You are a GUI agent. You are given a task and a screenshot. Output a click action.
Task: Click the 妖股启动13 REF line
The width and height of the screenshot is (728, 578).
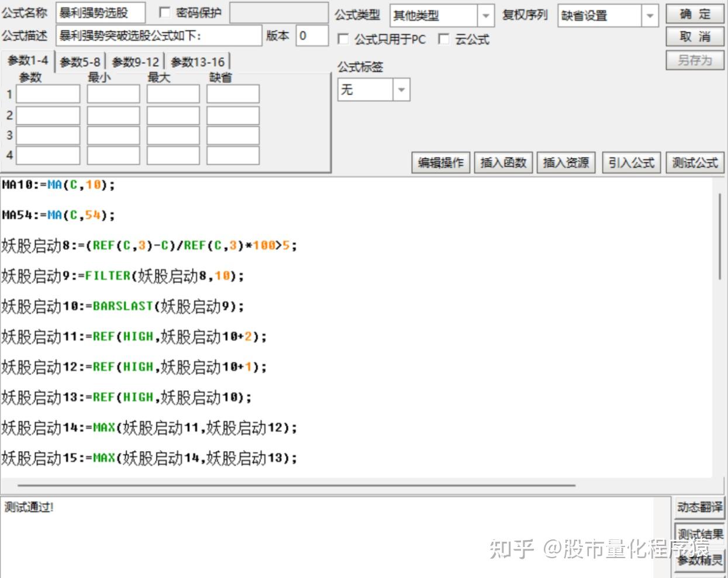coord(126,397)
